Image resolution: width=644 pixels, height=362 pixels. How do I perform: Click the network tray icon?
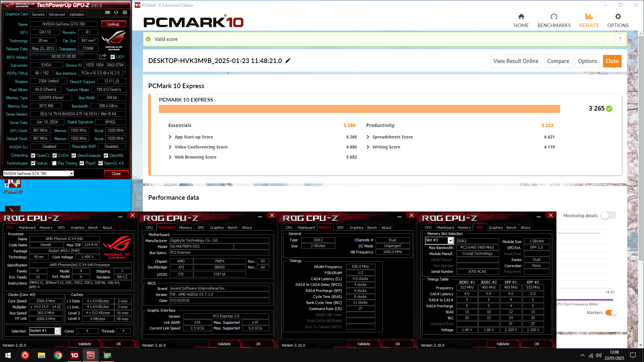[x=591, y=355]
